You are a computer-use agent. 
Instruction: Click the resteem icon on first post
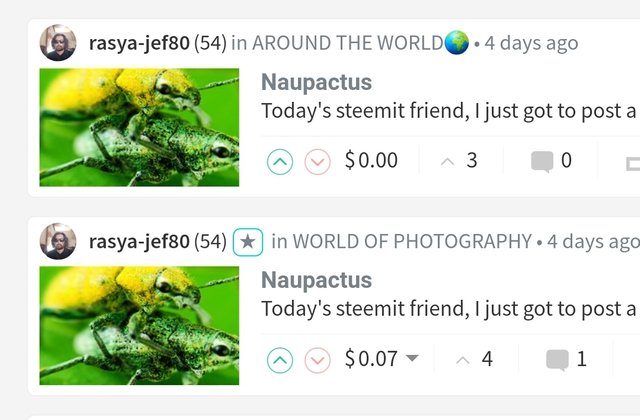[633, 164]
